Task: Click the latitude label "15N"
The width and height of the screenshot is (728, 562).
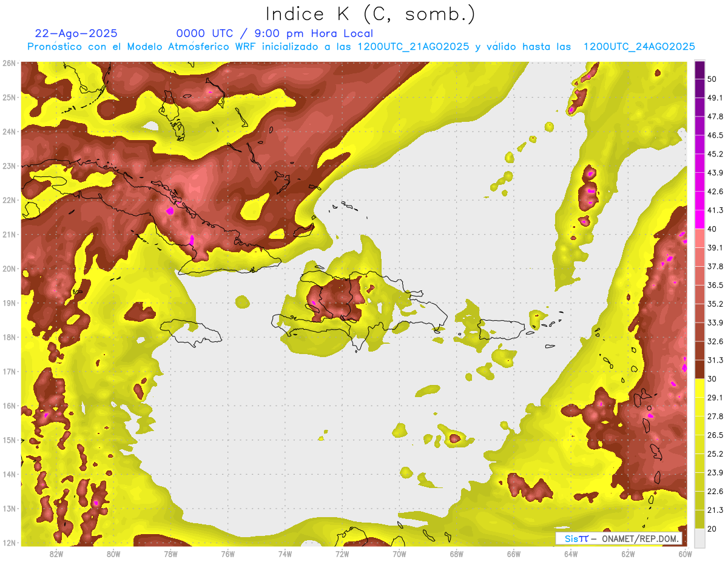Action: pyautogui.click(x=9, y=440)
